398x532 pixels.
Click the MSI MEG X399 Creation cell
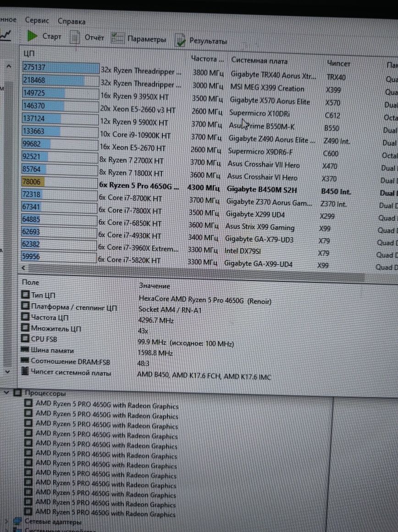pyautogui.click(x=267, y=88)
